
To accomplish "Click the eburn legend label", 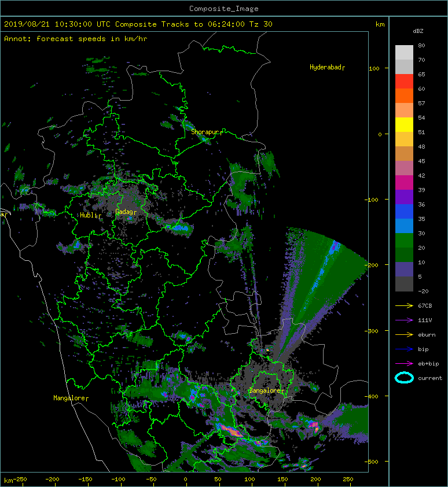I will pyautogui.click(x=427, y=335).
